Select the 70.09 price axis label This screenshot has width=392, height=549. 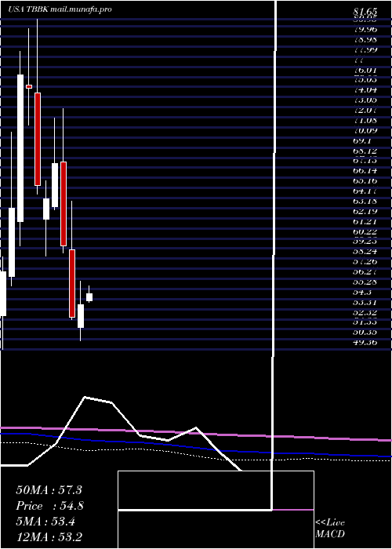365,131
